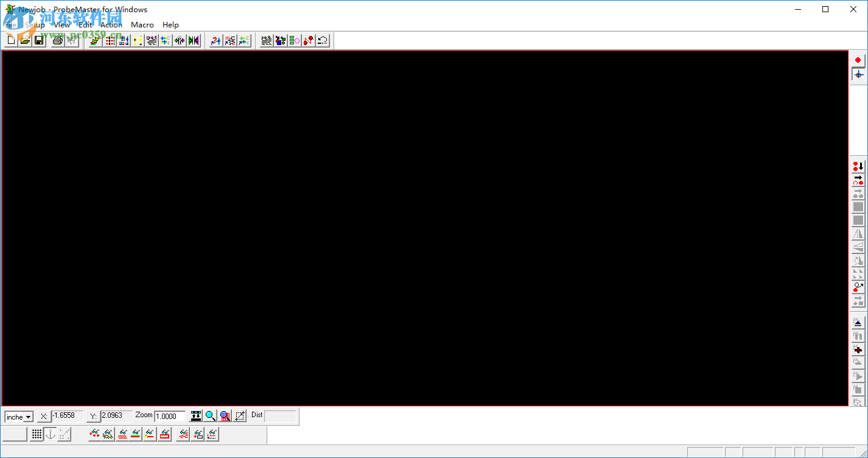Click the measure distance icon beside Dist
The width and height of the screenshot is (868, 458).
pyautogui.click(x=240, y=415)
